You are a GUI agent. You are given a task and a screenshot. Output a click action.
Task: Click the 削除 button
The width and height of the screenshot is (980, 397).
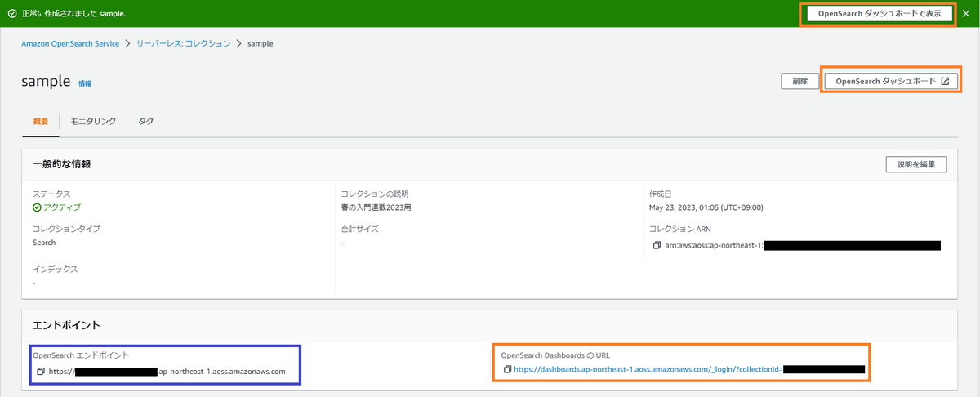pyautogui.click(x=800, y=81)
